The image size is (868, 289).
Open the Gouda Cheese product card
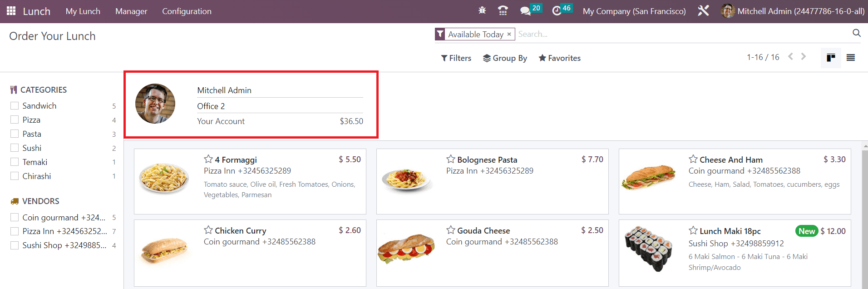click(x=493, y=253)
